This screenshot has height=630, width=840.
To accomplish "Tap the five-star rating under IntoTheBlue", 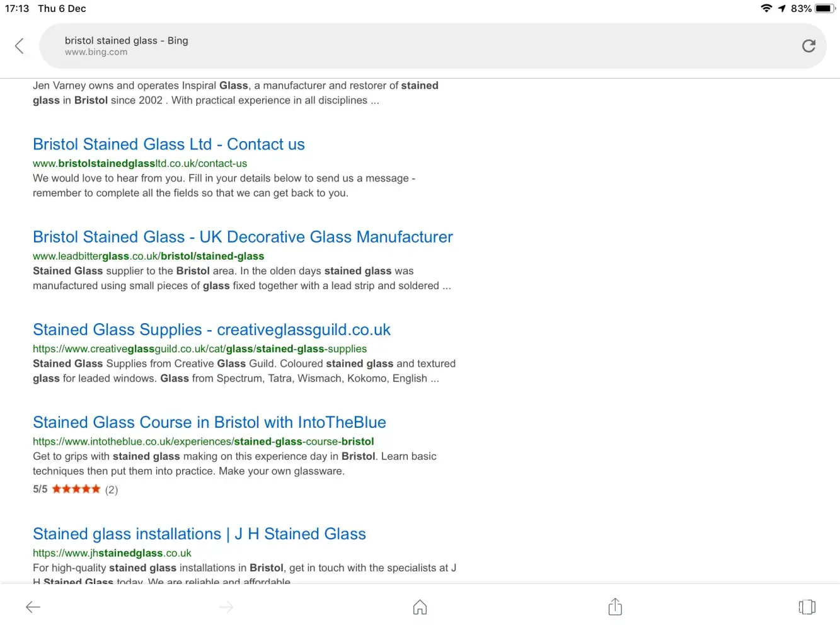I will (x=76, y=489).
